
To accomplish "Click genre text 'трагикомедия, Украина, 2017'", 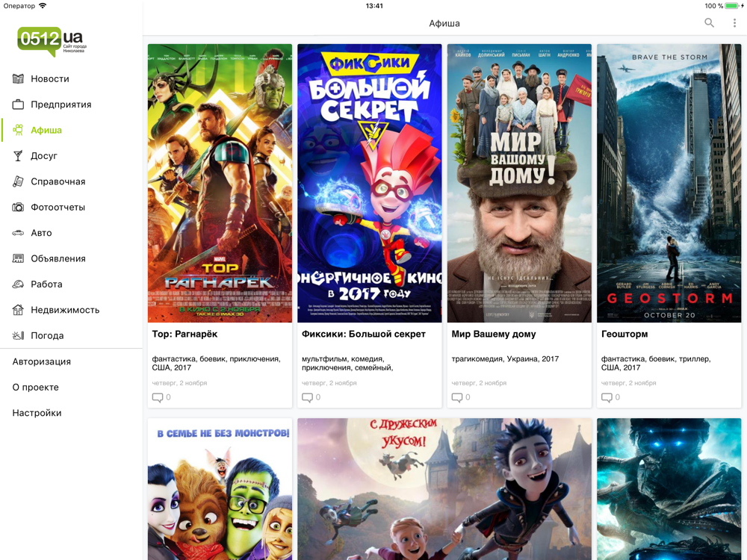I will pyautogui.click(x=505, y=359).
